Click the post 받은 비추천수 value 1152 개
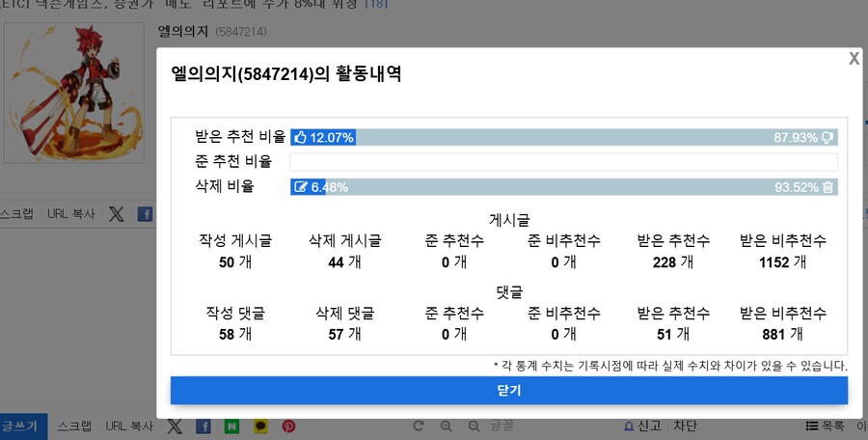This screenshot has height=440, width=868. pos(782,262)
